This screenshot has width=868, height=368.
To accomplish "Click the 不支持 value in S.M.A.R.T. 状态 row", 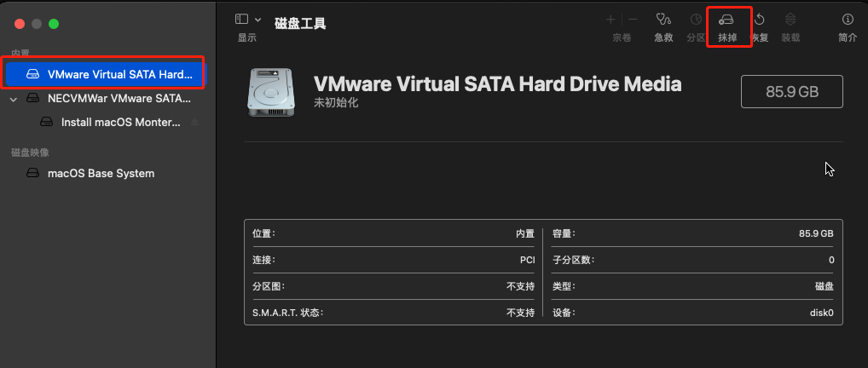I will tap(521, 313).
